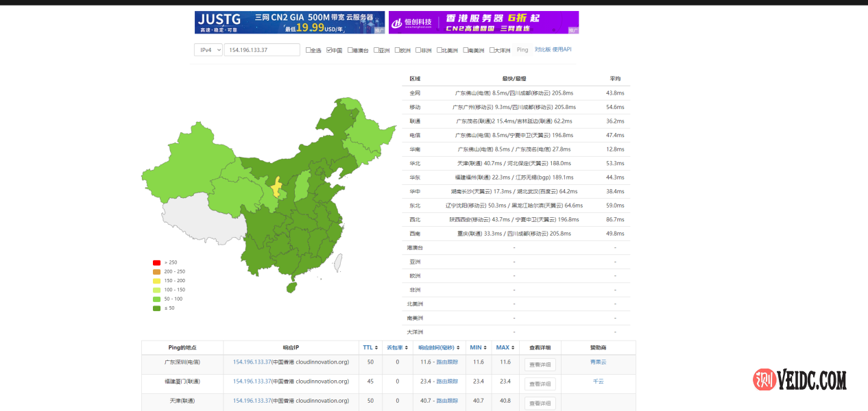Open the JUSTG CN2 GIA banner ad
The width and height of the screenshot is (868, 411).
289,23
